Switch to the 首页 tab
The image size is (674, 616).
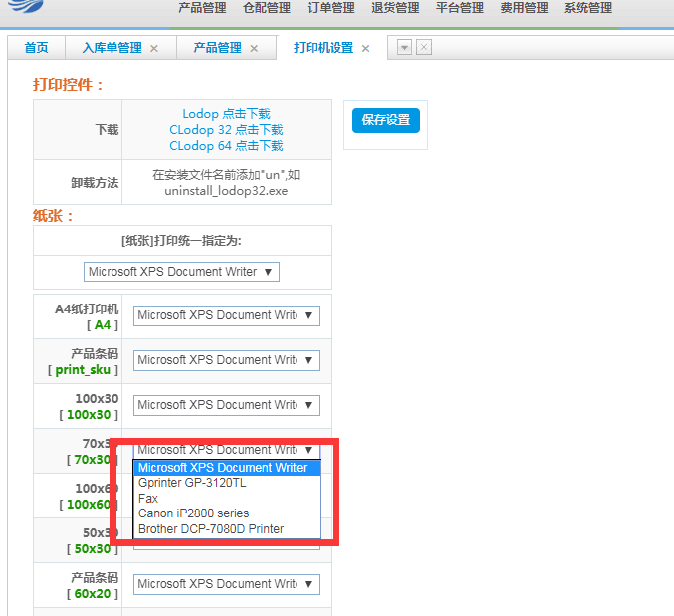pos(36,48)
